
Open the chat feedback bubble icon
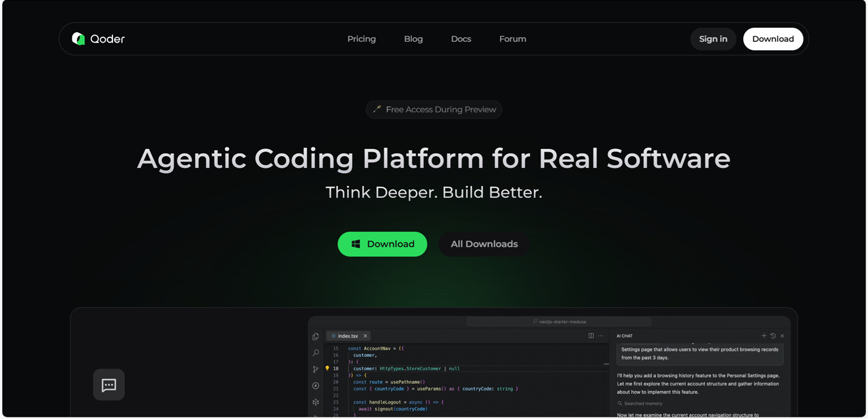click(x=109, y=385)
